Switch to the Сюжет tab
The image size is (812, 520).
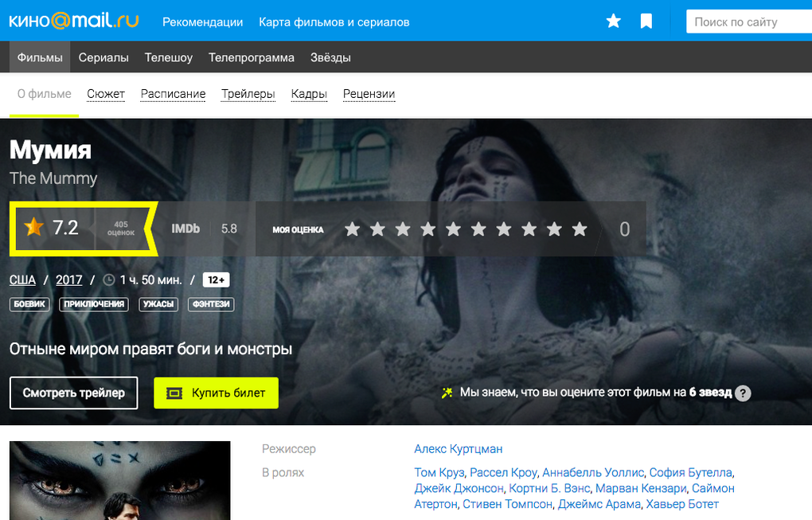[x=106, y=94]
